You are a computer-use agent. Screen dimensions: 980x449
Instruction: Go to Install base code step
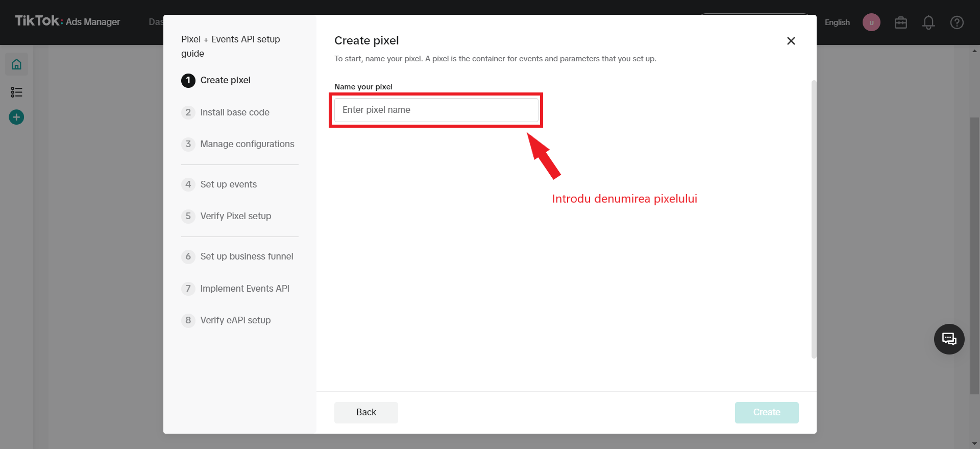point(234,112)
